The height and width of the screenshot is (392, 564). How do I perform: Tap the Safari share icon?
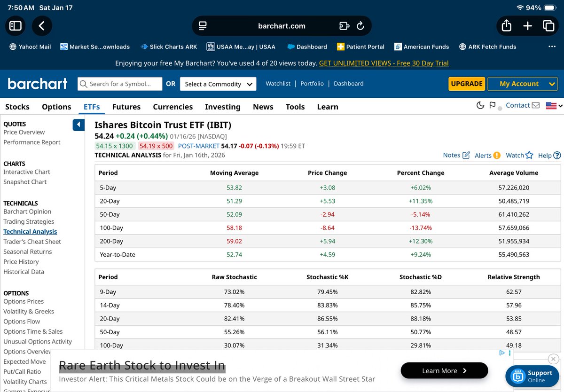[x=506, y=26]
